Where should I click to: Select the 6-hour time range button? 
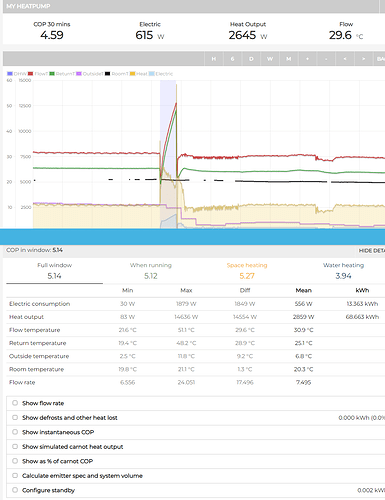[232, 59]
